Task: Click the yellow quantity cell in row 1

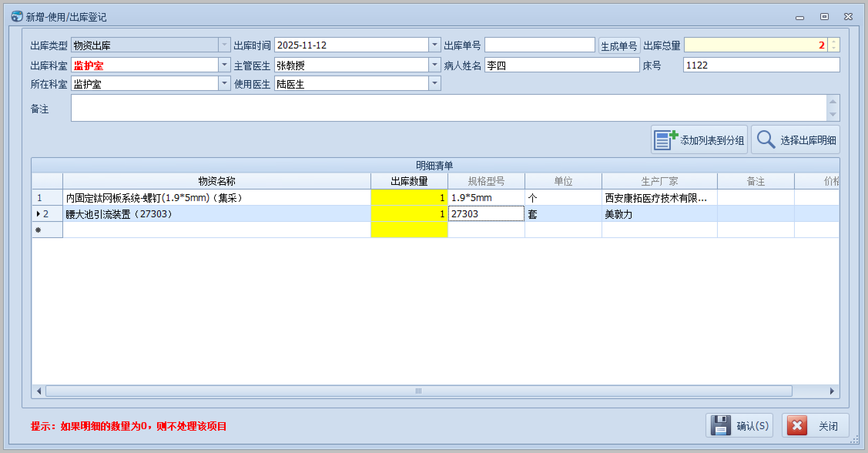Action: point(409,198)
